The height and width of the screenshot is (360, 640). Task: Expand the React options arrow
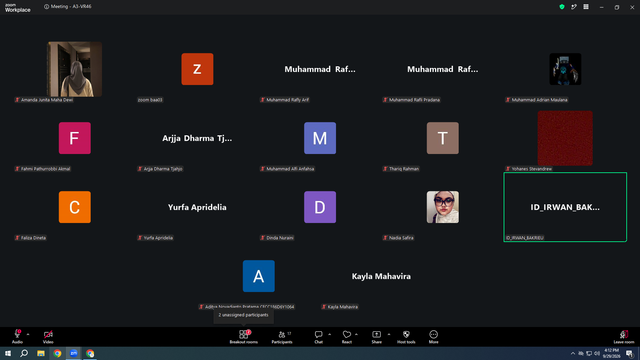[356, 334]
